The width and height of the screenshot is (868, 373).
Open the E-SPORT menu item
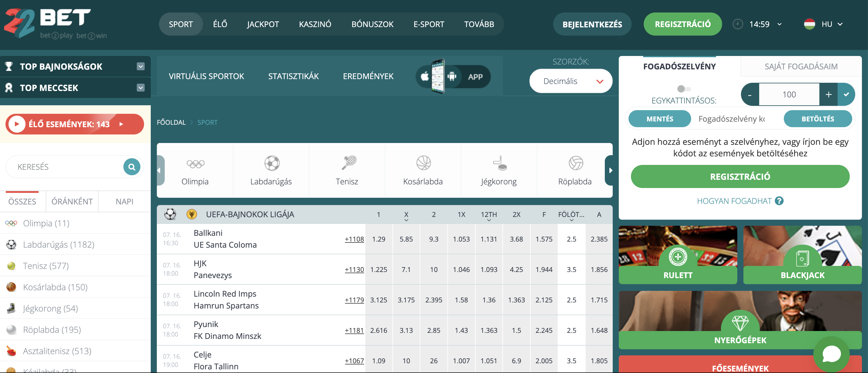pos(429,24)
